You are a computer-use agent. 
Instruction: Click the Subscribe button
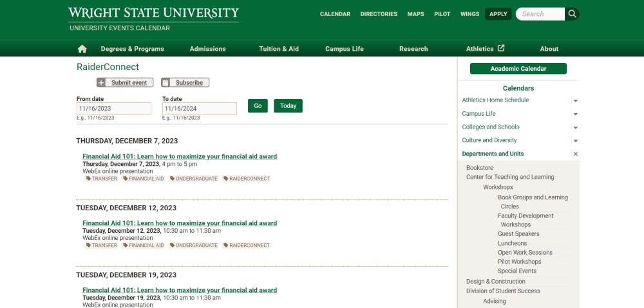coord(185,82)
